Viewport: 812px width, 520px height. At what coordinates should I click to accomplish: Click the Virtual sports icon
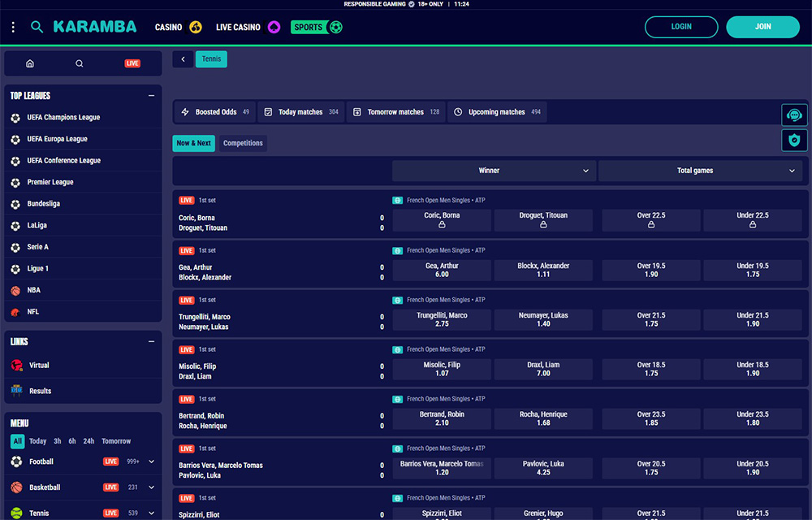[x=16, y=365]
